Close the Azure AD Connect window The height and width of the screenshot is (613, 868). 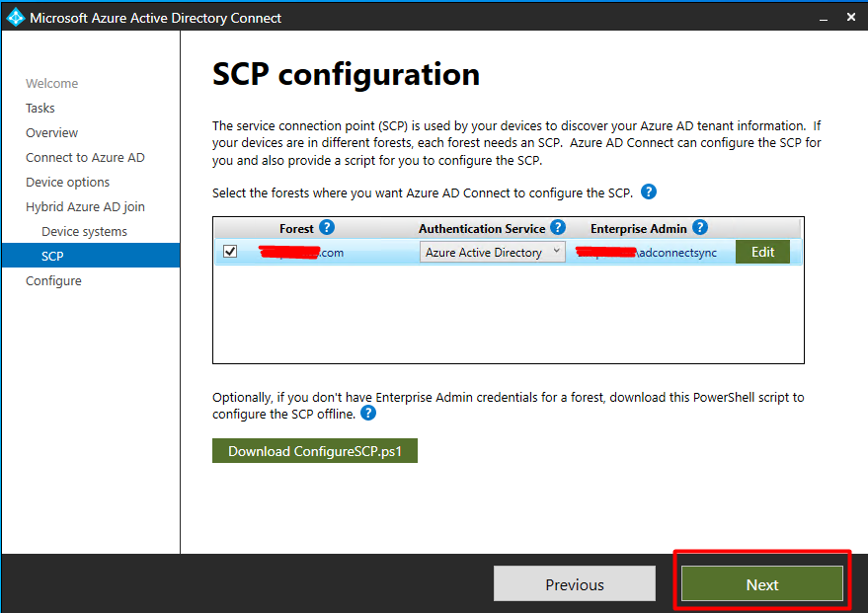click(x=851, y=17)
